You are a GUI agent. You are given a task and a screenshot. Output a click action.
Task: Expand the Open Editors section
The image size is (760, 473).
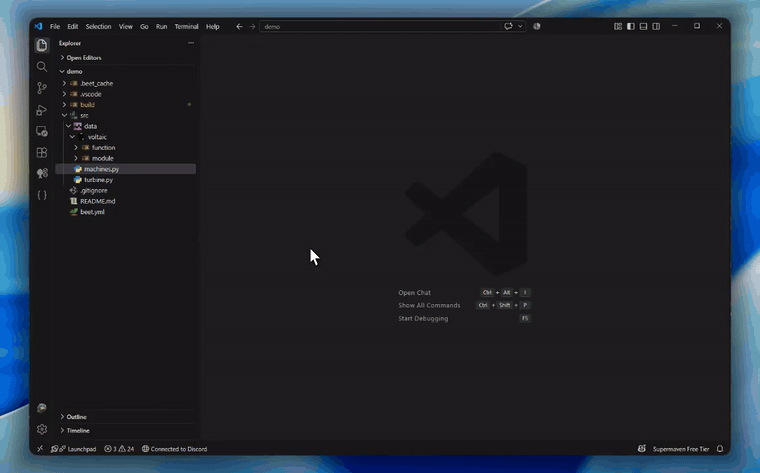pyautogui.click(x=126, y=58)
